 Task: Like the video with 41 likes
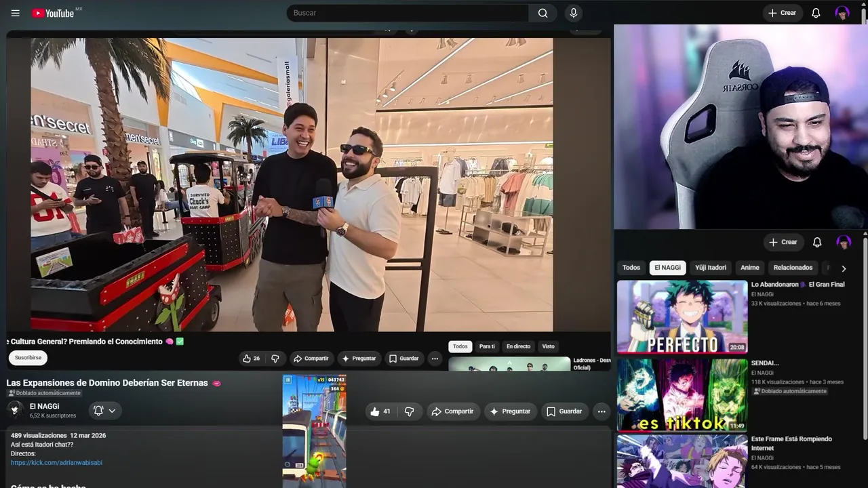[x=380, y=411]
